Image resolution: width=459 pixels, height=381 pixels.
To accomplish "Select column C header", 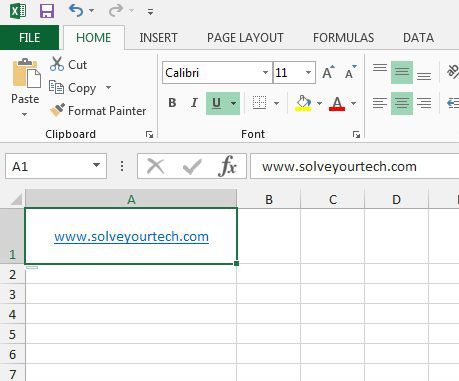I will coord(333,199).
